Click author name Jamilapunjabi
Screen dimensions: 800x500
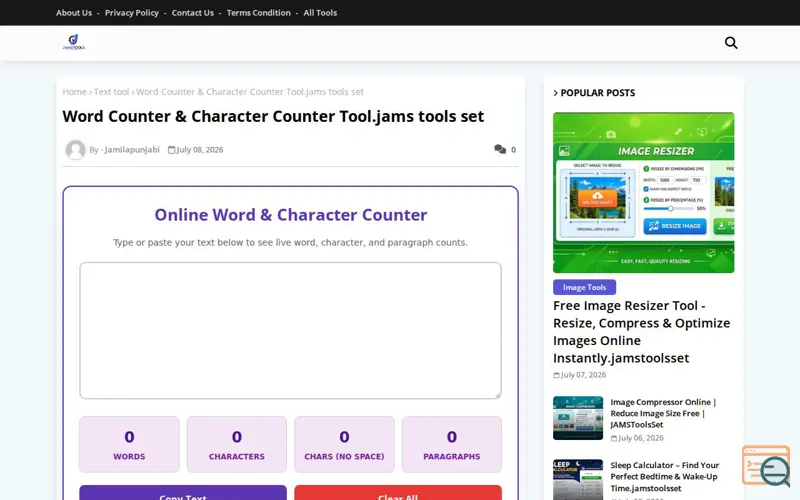click(132, 149)
